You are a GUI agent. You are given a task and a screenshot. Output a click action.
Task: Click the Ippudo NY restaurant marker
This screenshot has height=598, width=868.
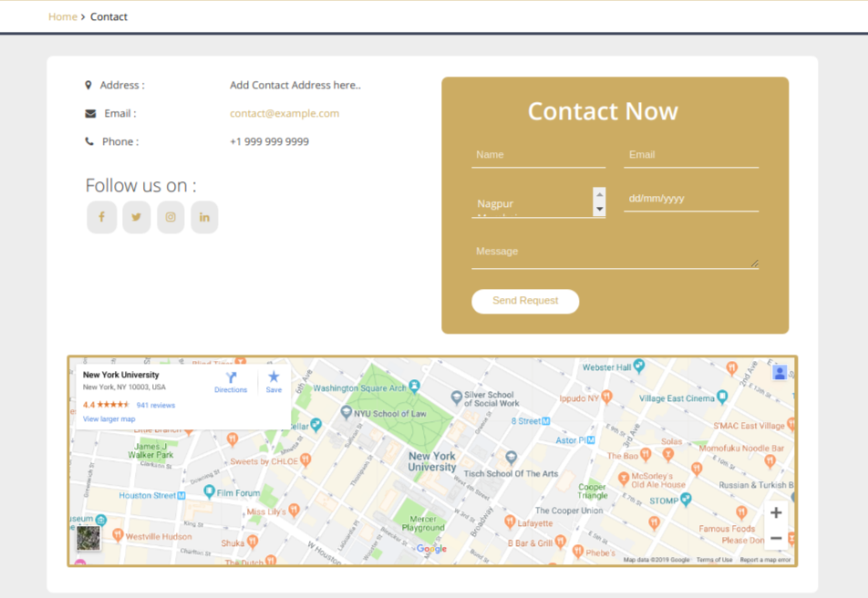click(x=606, y=397)
